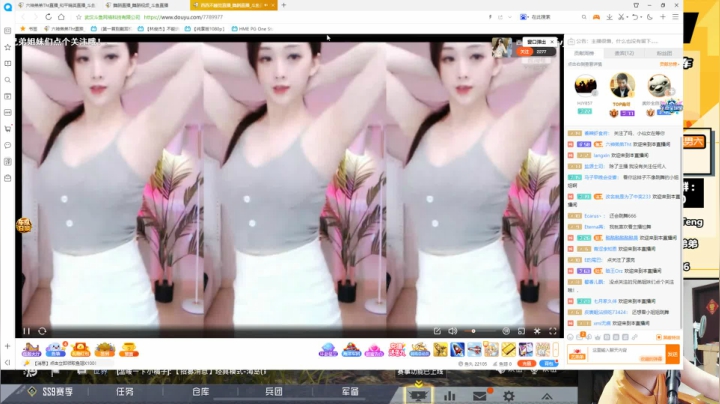Mute the player volume speaker icon

tap(453, 331)
